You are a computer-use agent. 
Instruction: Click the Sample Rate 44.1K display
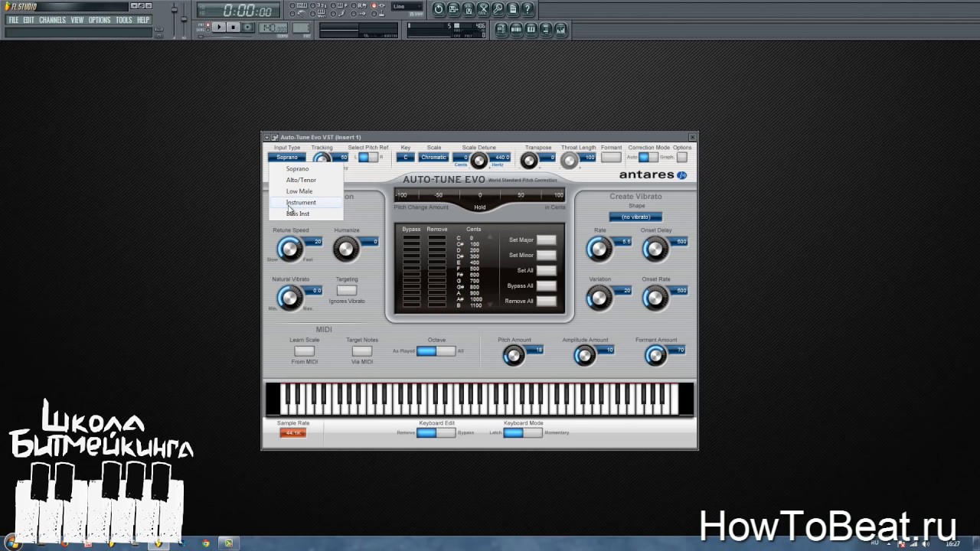point(292,433)
